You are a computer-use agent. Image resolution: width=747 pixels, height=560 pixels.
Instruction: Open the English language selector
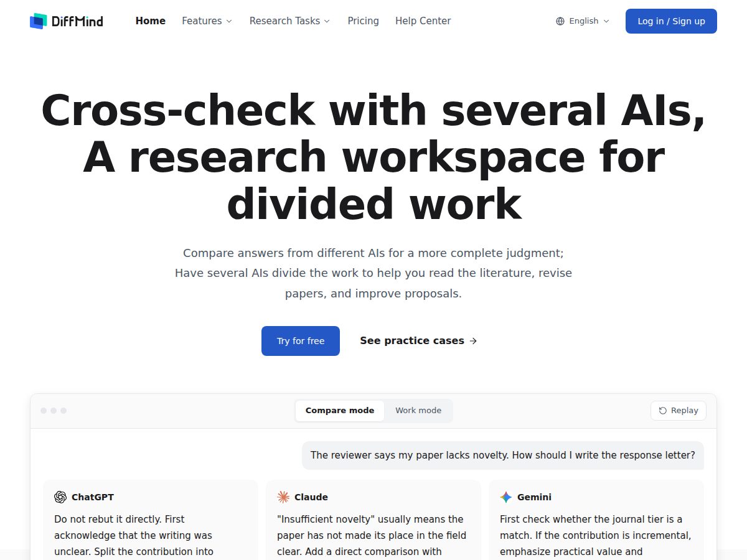pos(583,21)
